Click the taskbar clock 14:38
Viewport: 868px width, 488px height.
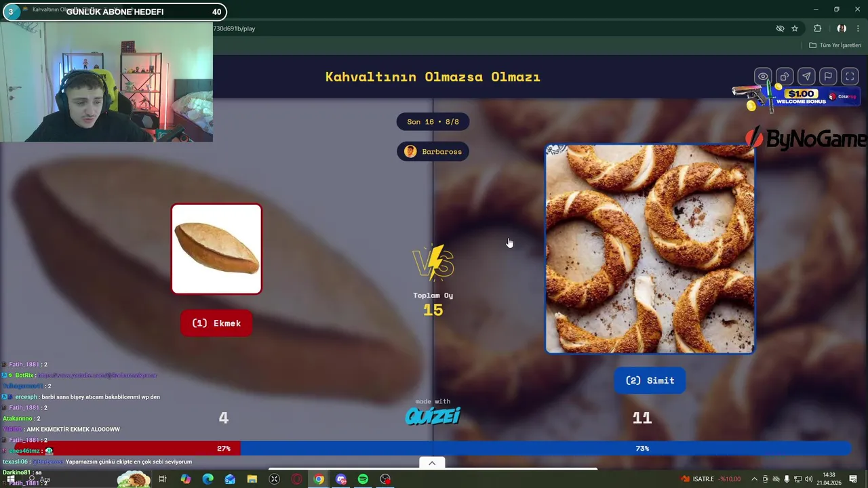point(829,479)
